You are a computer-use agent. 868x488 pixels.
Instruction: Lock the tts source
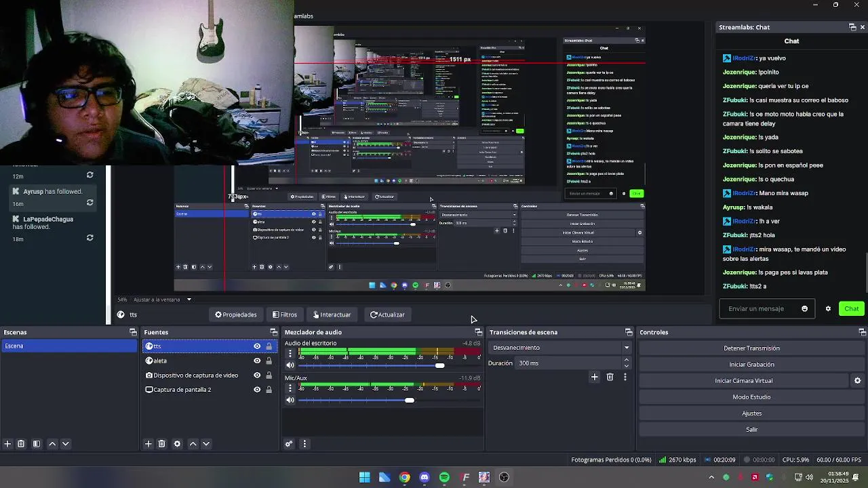[x=269, y=346]
